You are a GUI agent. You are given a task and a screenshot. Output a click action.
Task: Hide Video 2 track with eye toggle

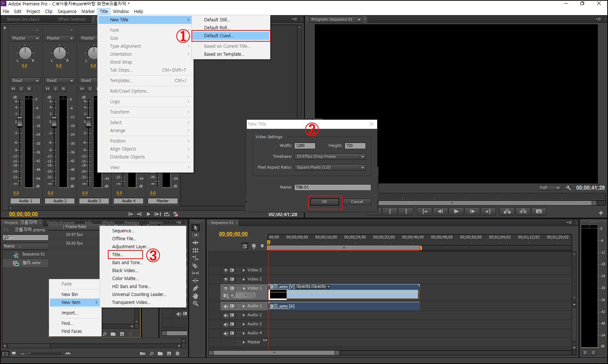pos(225,279)
